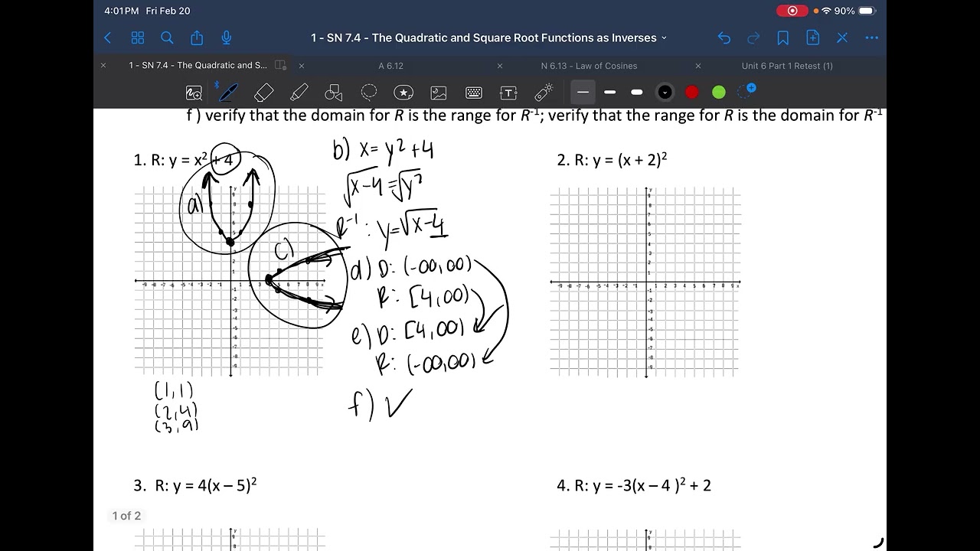This screenshot has height=551, width=980.
Task: Select the Shapes tool
Action: (334, 93)
